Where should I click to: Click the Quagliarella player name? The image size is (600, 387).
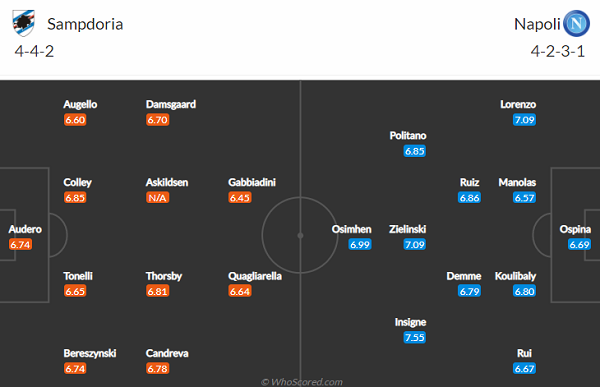tap(255, 276)
